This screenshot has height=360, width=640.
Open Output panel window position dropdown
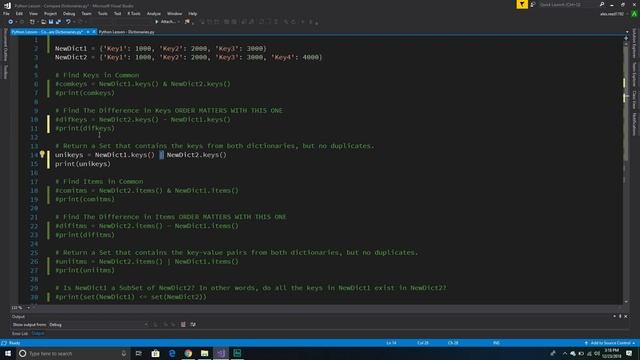615,316
